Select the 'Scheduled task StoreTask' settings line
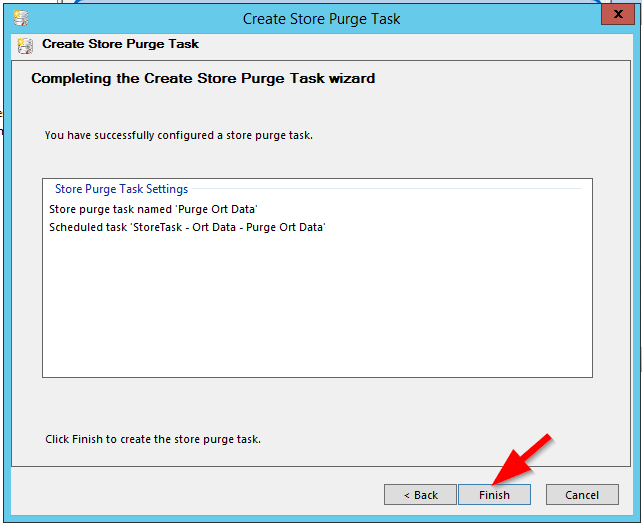The width and height of the screenshot is (642, 523). pos(187,227)
